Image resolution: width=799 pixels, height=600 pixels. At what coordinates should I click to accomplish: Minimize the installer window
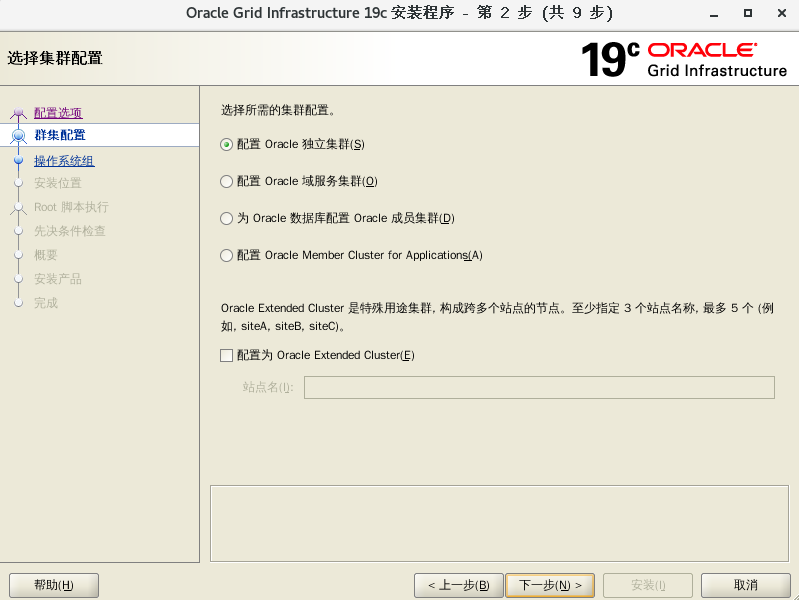[x=714, y=14]
